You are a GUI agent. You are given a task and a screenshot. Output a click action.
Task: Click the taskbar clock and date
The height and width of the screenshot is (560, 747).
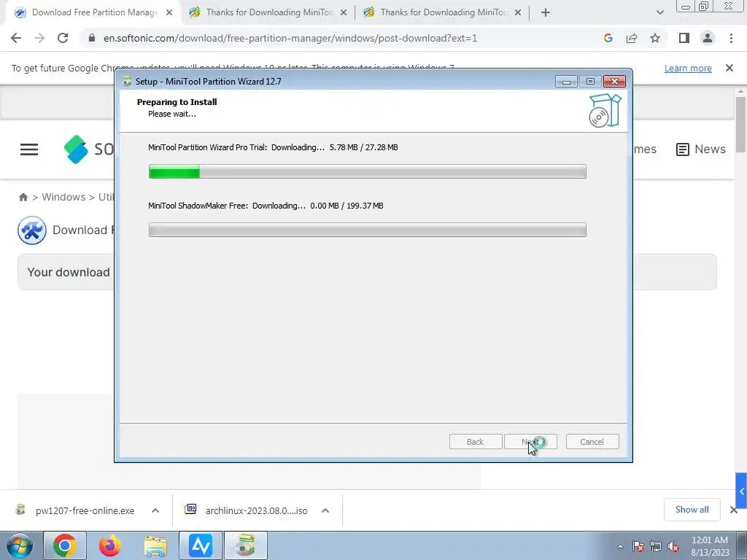click(x=710, y=546)
